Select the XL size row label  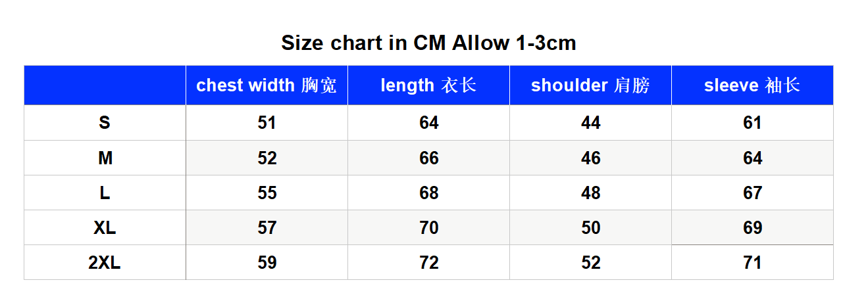105,227
